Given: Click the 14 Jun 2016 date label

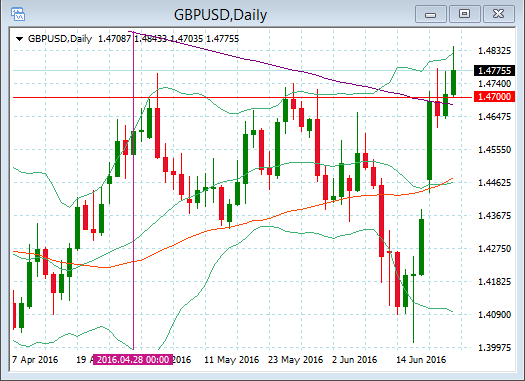Looking at the screenshot, I should 421,360.
